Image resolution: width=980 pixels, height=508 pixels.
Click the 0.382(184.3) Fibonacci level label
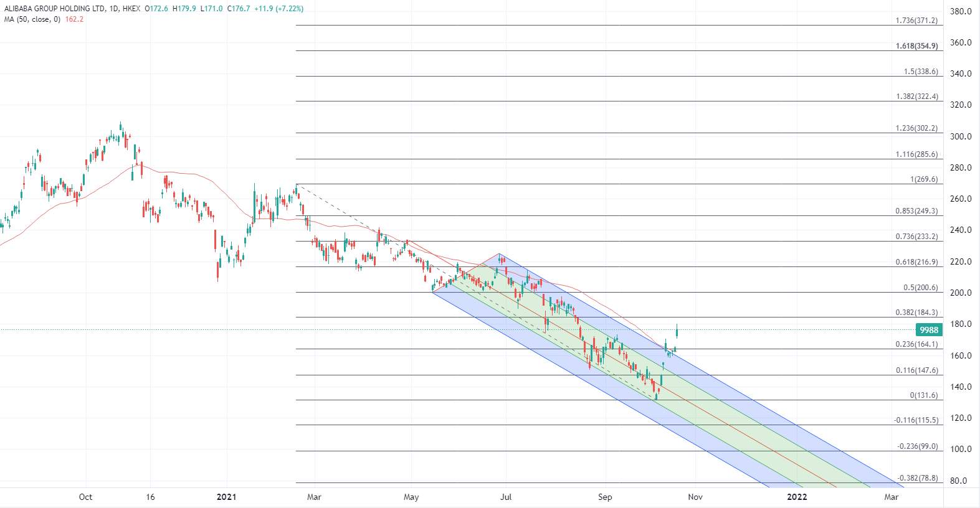[916, 313]
